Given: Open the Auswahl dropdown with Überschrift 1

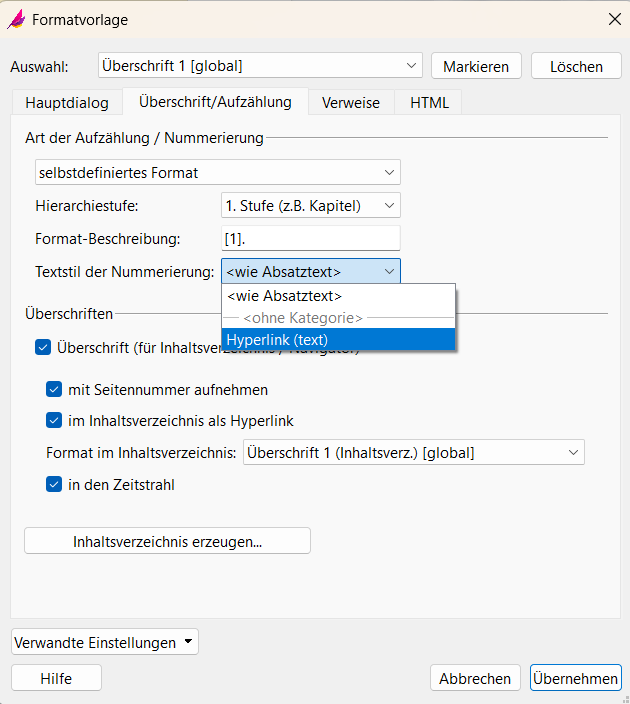Looking at the screenshot, I should click(260, 66).
